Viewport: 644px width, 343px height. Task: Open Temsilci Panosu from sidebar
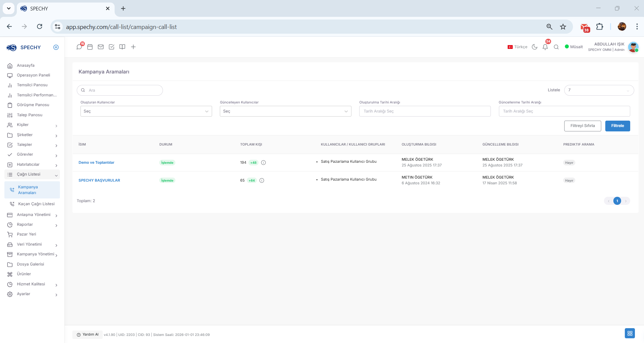(32, 85)
